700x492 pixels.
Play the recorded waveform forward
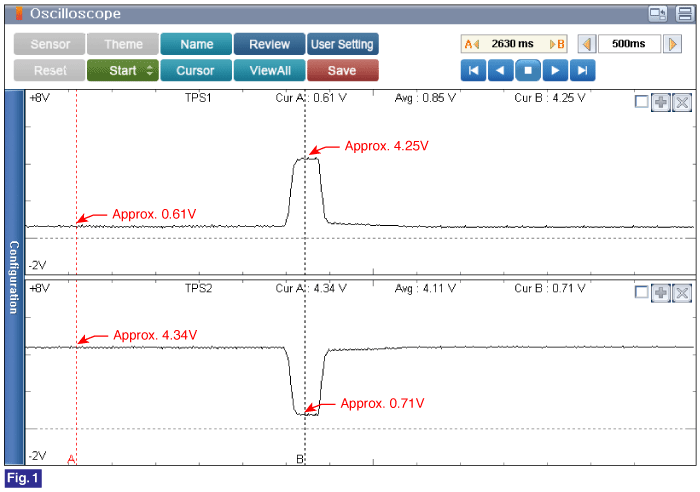click(555, 71)
